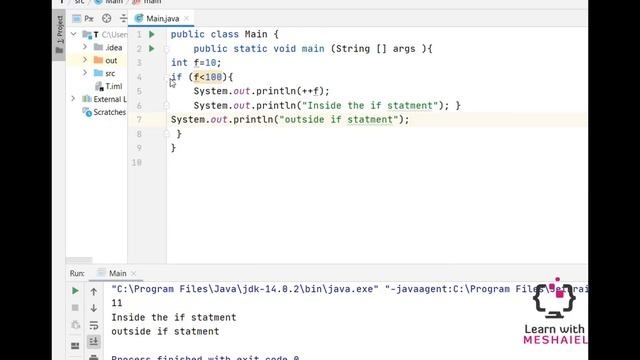Click the "outside if statment" string in code
The image size is (640, 360).
[x=338, y=120]
